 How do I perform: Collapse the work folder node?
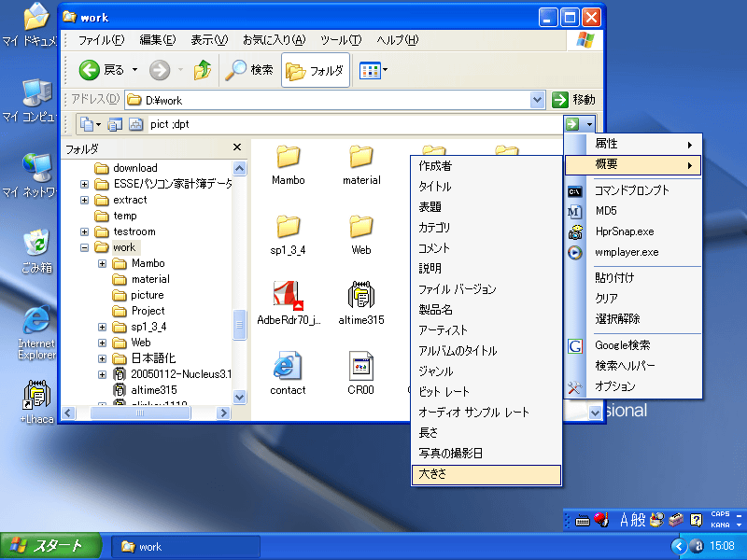tap(83, 246)
